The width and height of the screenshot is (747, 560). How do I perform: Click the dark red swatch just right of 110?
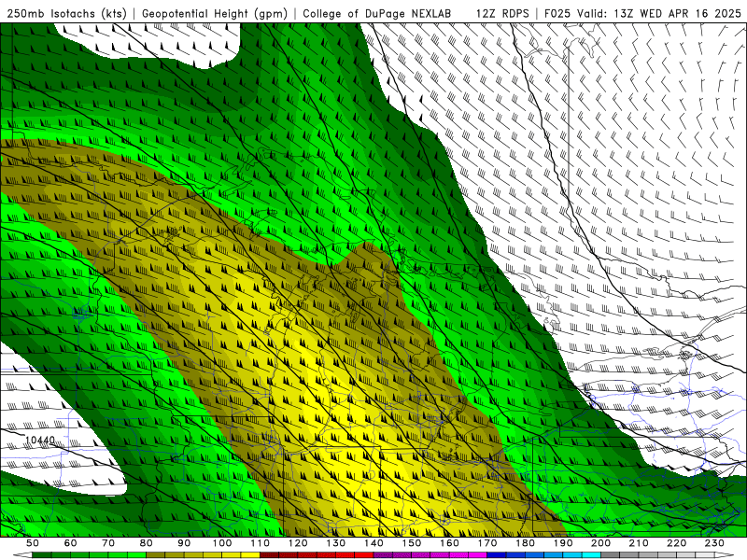click(x=269, y=554)
